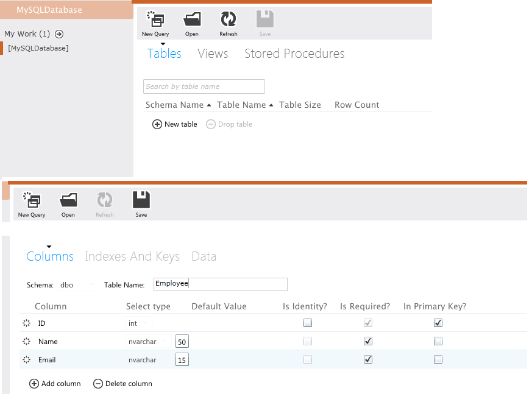Click the Search by table name field
The height and width of the screenshot is (394, 532).
point(204,86)
